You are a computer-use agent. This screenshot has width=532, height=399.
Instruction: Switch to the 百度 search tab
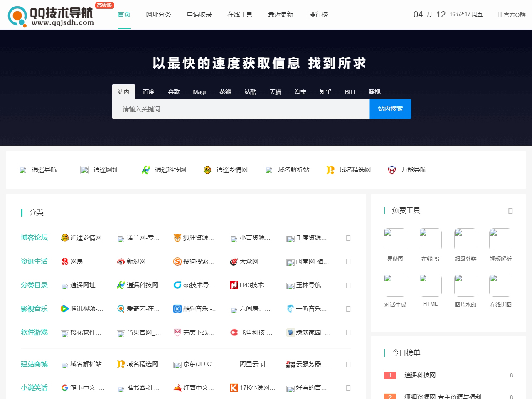(148, 92)
